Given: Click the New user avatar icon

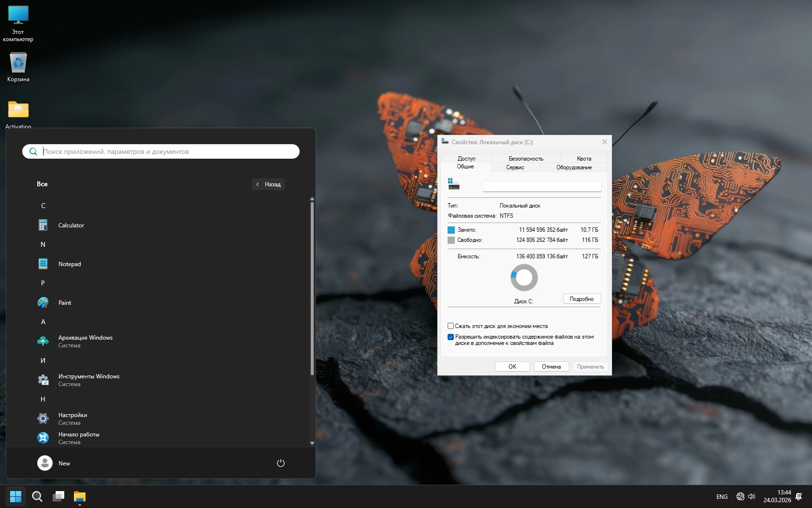Looking at the screenshot, I should [45, 463].
